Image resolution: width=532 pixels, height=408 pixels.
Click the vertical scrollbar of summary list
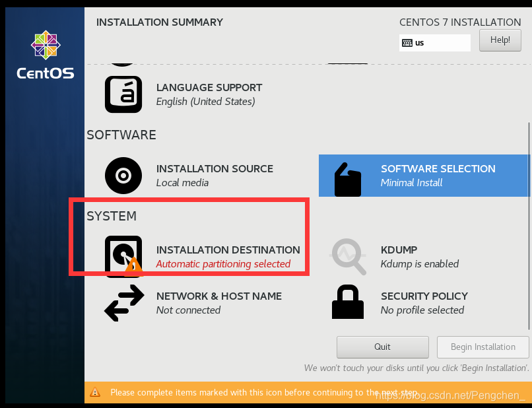click(x=529, y=226)
